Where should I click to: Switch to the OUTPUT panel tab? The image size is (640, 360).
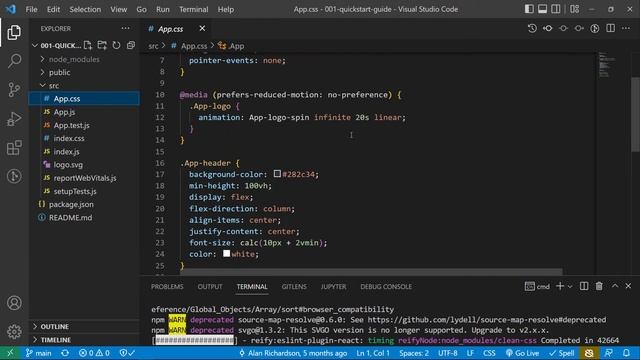pyautogui.click(x=210, y=287)
